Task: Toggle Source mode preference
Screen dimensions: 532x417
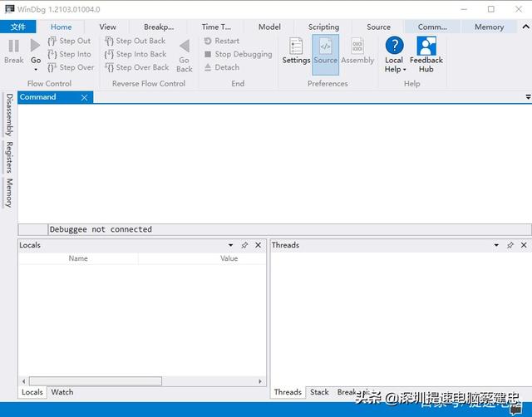Action: (325, 54)
